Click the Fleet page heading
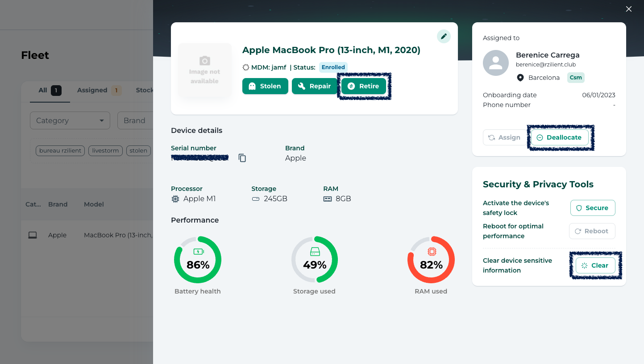 click(x=35, y=55)
